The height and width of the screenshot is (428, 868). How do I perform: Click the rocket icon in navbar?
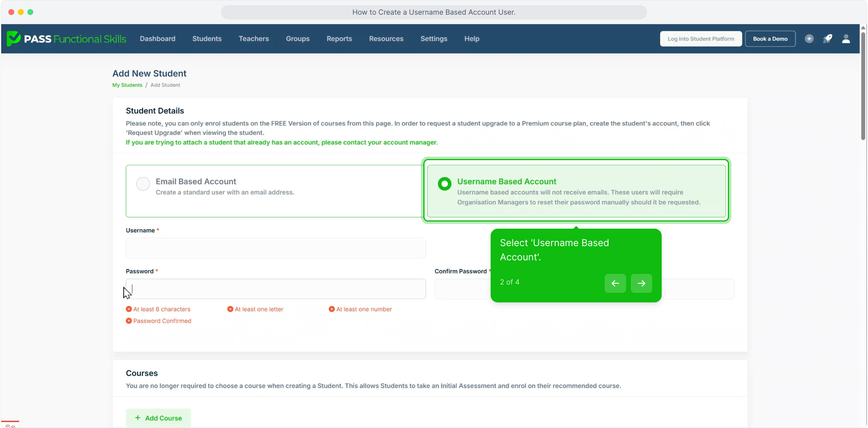(x=827, y=39)
